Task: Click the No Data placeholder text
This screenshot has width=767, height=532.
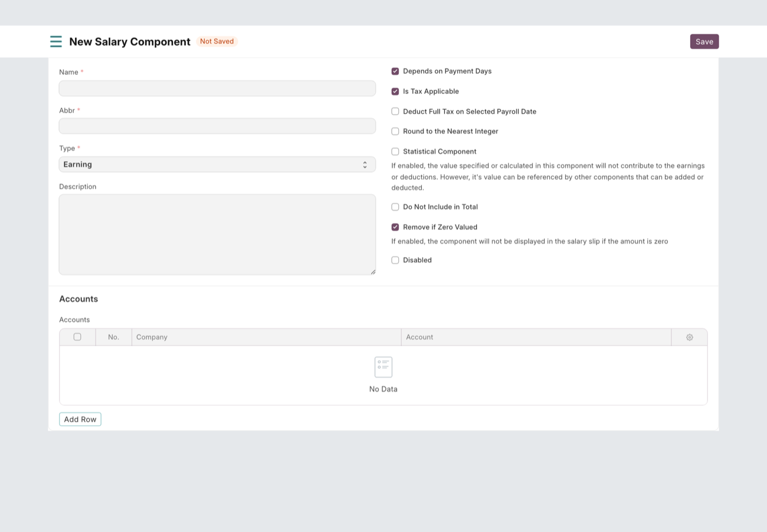Action: coord(383,389)
